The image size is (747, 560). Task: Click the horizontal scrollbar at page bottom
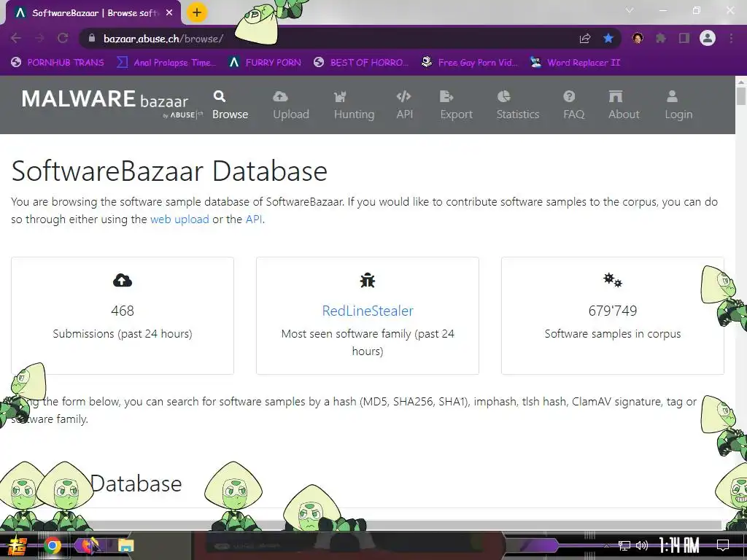point(362,524)
